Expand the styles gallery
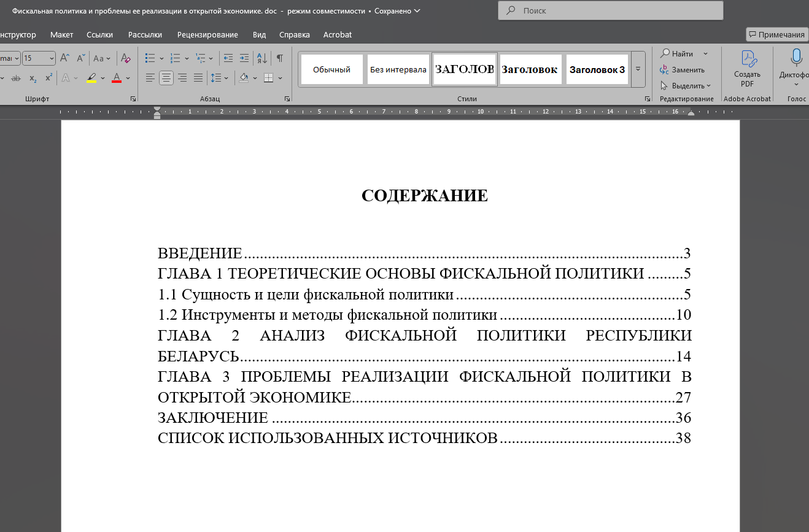This screenshot has width=809, height=532. [x=638, y=69]
